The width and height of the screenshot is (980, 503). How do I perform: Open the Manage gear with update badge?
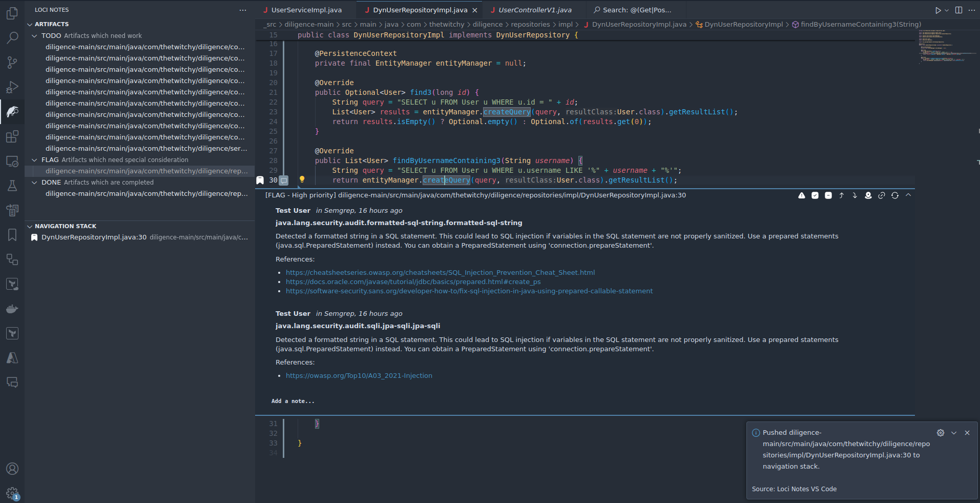(x=12, y=493)
